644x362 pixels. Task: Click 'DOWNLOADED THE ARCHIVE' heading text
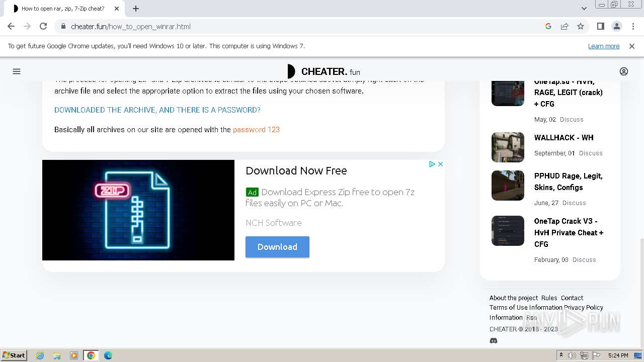(x=157, y=110)
